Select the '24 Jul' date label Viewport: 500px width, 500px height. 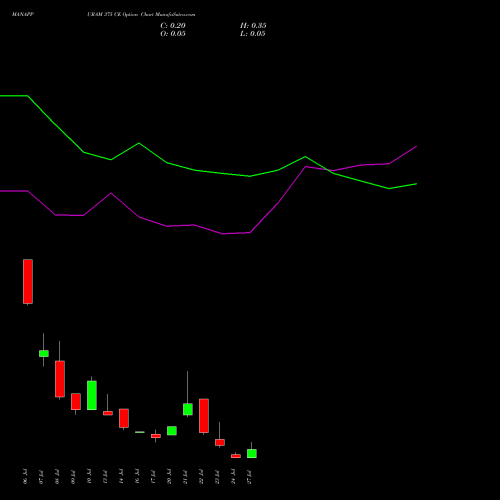click(x=233, y=476)
